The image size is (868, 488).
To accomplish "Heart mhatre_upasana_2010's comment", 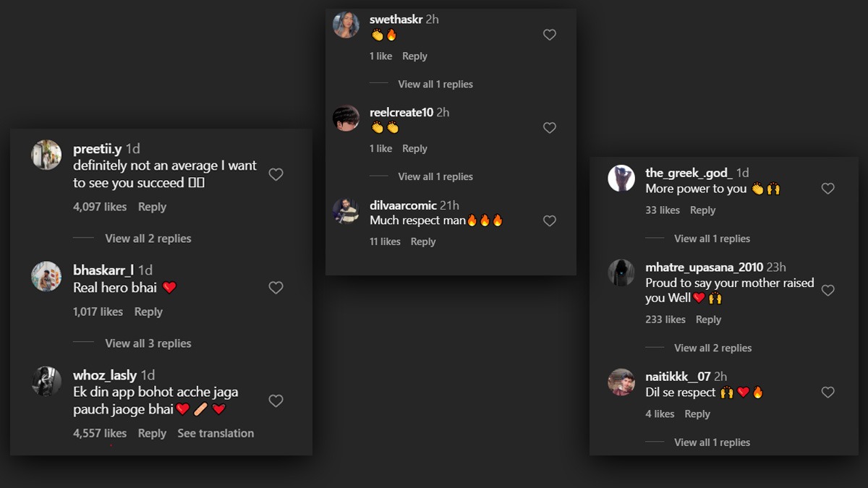I will (x=828, y=290).
